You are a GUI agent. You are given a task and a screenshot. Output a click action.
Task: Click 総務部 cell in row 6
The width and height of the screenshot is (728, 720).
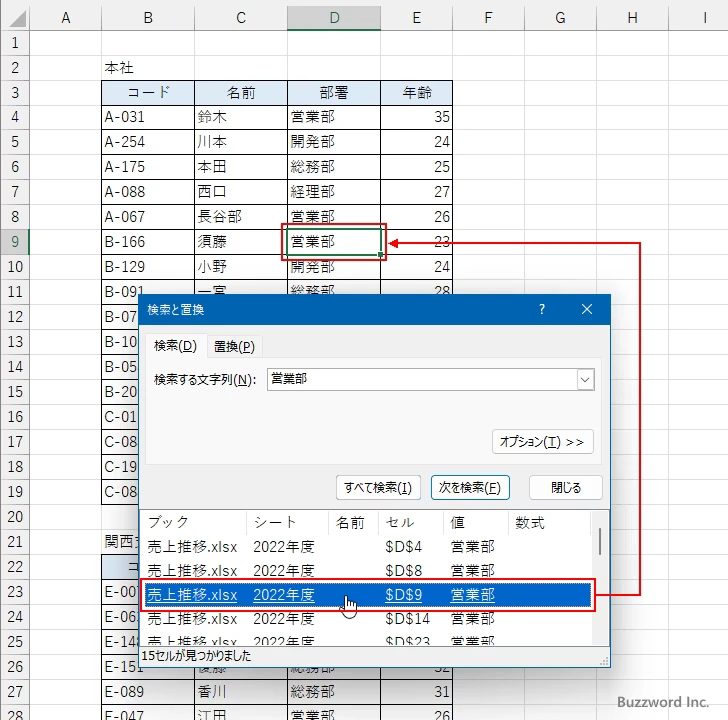[334, 167]
